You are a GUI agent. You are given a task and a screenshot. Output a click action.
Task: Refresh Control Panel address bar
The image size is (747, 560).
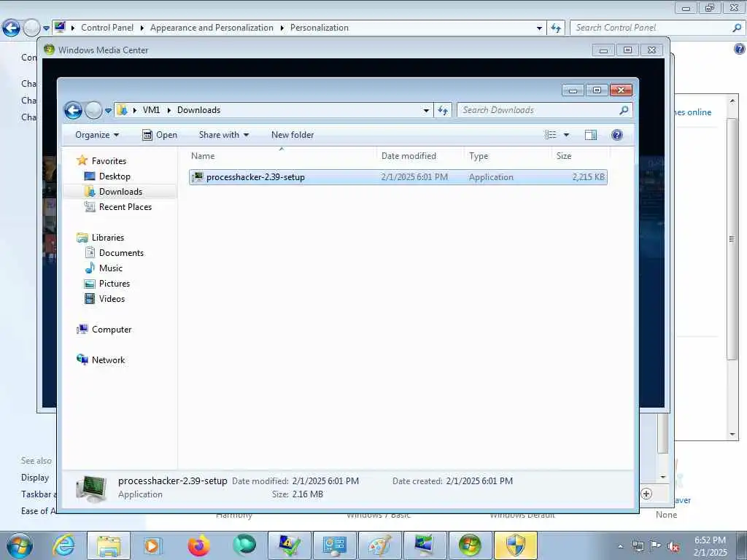(556, 28)
